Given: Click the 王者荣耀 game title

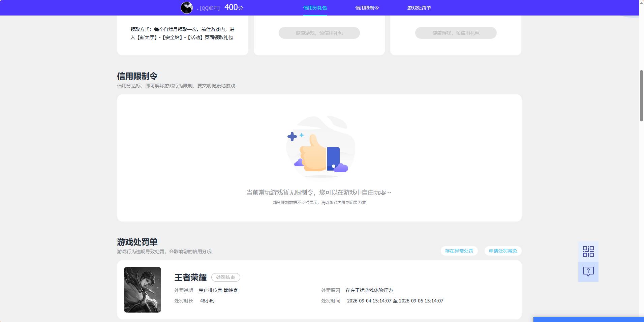Looking at the screenshot, I should (190, 277).
